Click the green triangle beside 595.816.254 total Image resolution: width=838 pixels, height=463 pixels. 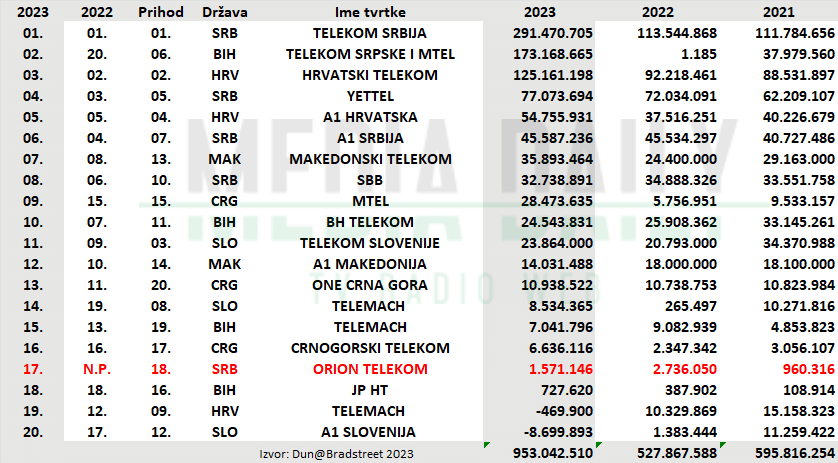(723, 445)
